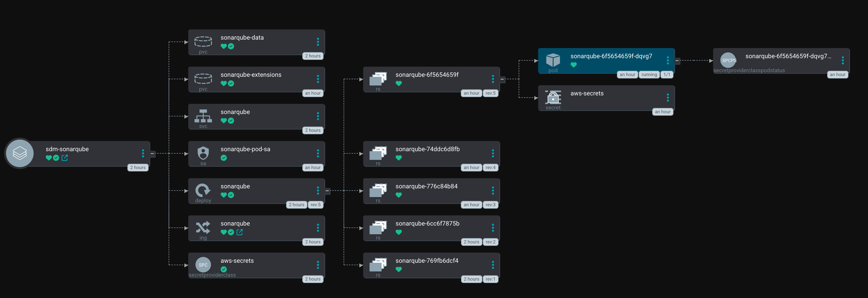Open external link icon on sdm-sonarqube node
The width and height of the screenshot is (868, 298).
[x=65, y=158]
